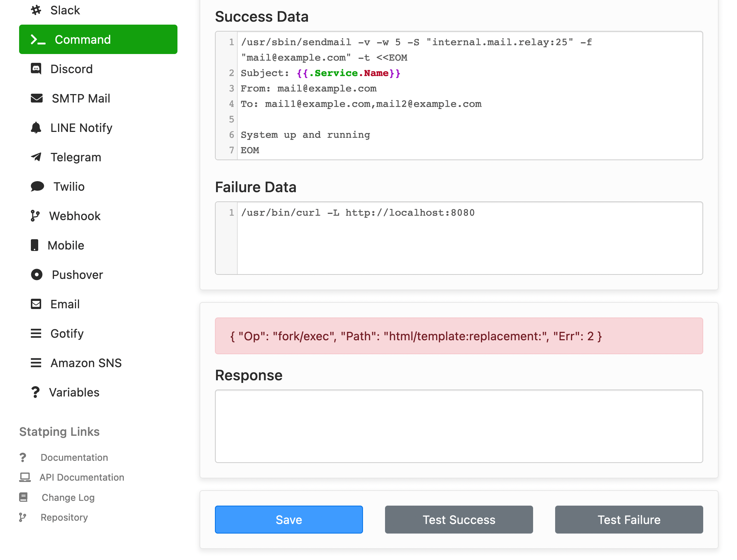Image resolution: width=737 pixels, height=560 pixels.
Task: Click the Pushover circle icon
Action: click(x=37, y=275)
